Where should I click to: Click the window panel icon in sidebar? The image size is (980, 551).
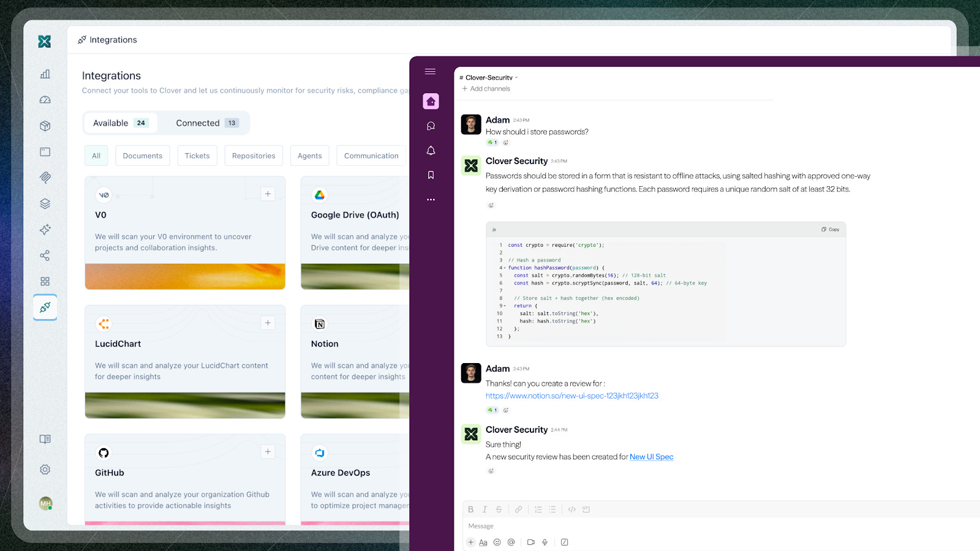pos(45,151)
